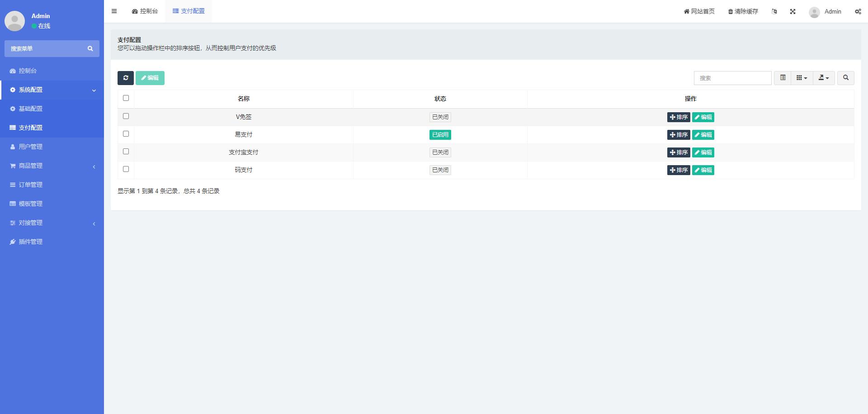Viewport: 868px width, 414px height.
Task: Toggle the select-all header checkbox
Action: [126, 98]
